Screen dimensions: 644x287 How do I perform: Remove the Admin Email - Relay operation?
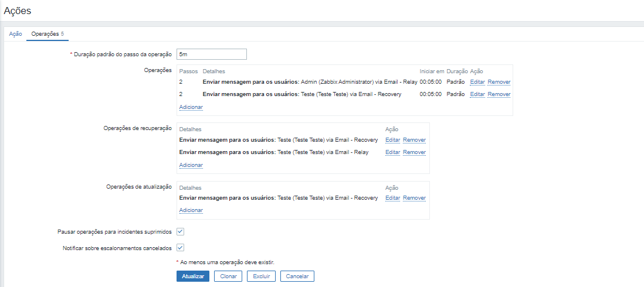(x=499, y=82)
